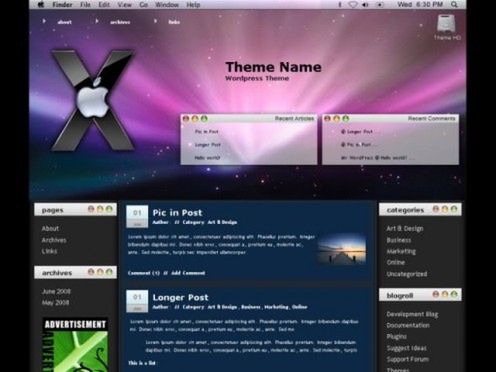This screenshot has width=496, height=372.
Task: Click the arrow beside the top about link
Action: 44,21
